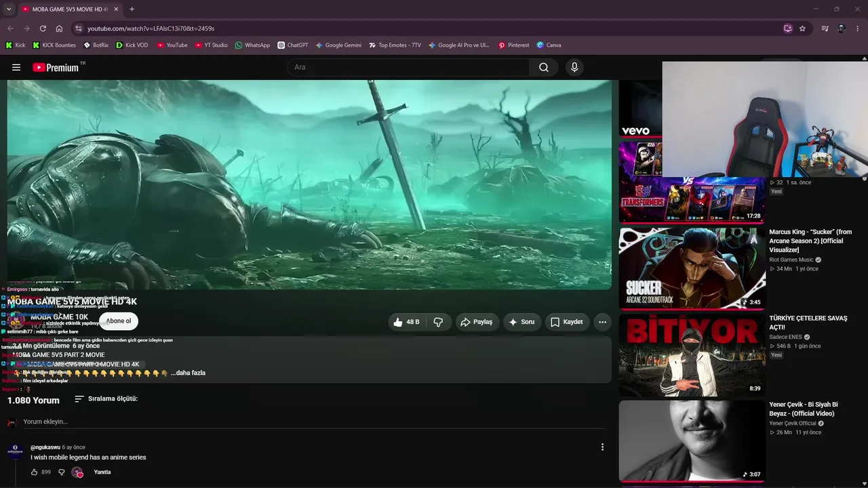This screenshot has width=868, height=488.
Task: View site information icon in address bar
Action: coord(79,28)
